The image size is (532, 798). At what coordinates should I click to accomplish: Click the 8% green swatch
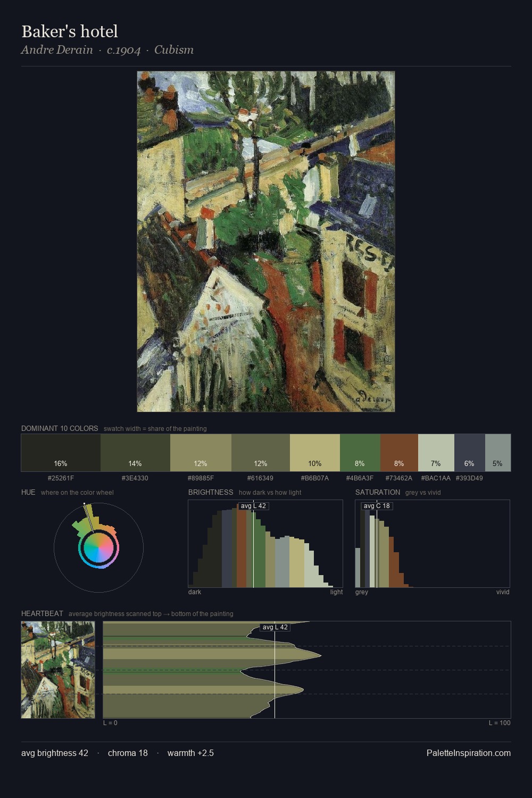point(360,453)
